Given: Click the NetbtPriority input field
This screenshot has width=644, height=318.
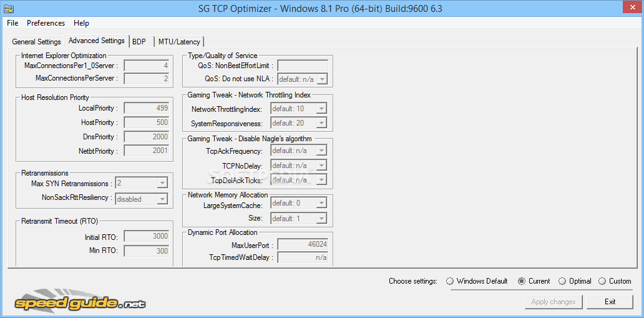Looking at the screenshot, I should pyautogui.click(x=146, y=151).
